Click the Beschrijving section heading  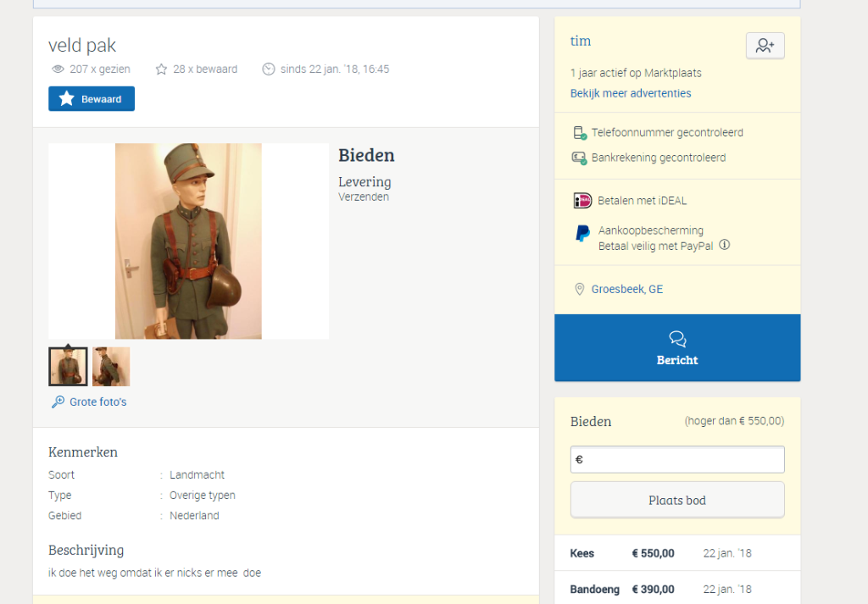[86, 551]
